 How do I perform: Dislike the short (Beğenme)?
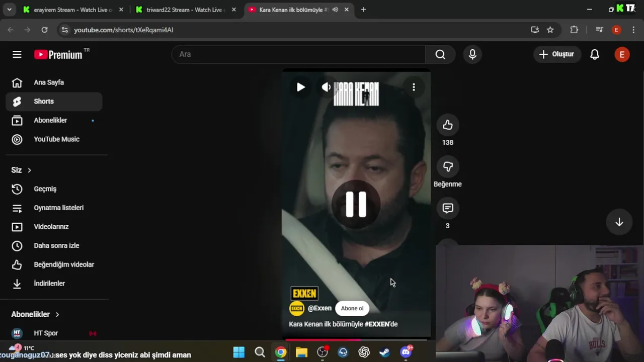(448, 167)
